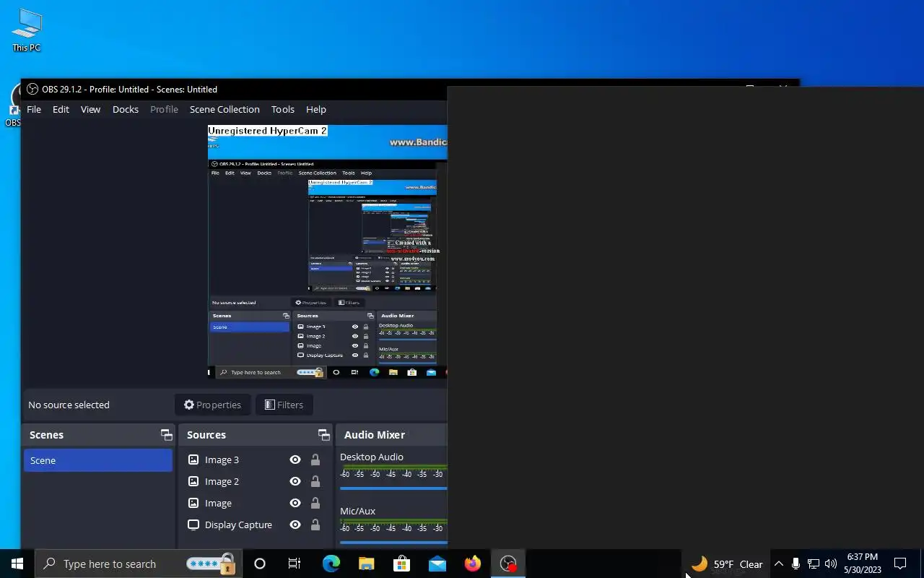Screen dimensions: 924x578
Task: Click the Filters button
Action: [283, 405]
